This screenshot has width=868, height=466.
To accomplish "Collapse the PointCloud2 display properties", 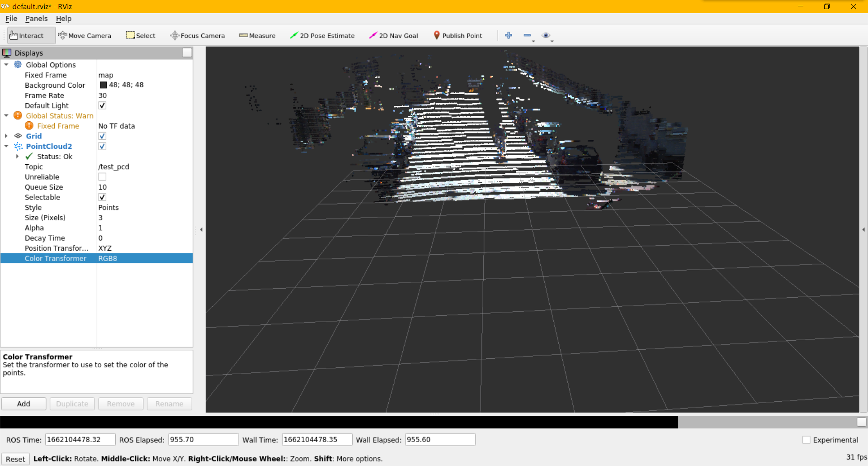I will (x=6, y=146).
